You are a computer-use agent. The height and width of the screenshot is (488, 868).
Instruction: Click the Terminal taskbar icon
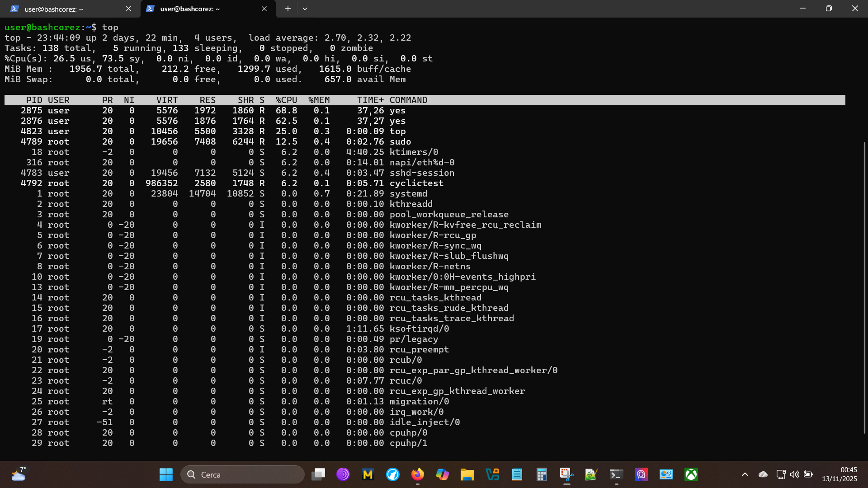(x=616, y=474)
